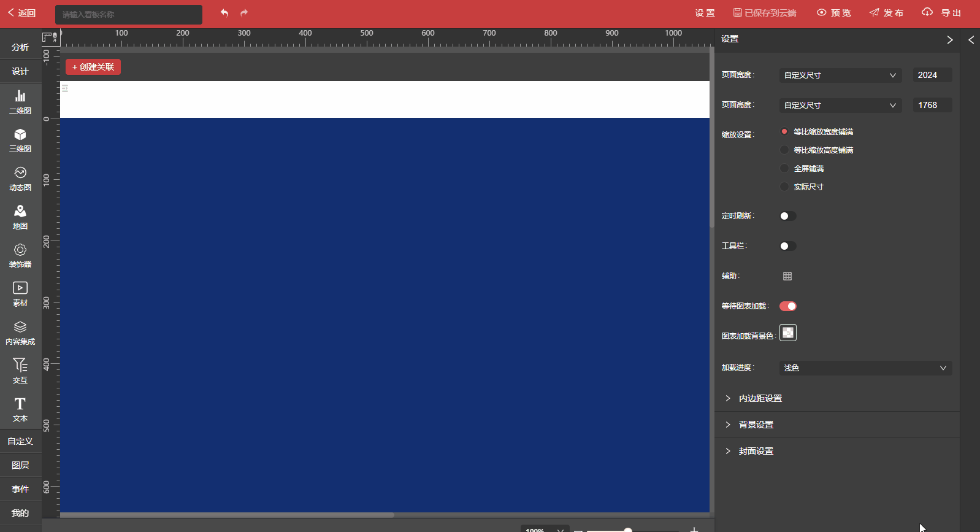Switch to the 设计 tab
This screenshot has height=532, width=980.
pyautogui.click(x=20, y=71)
